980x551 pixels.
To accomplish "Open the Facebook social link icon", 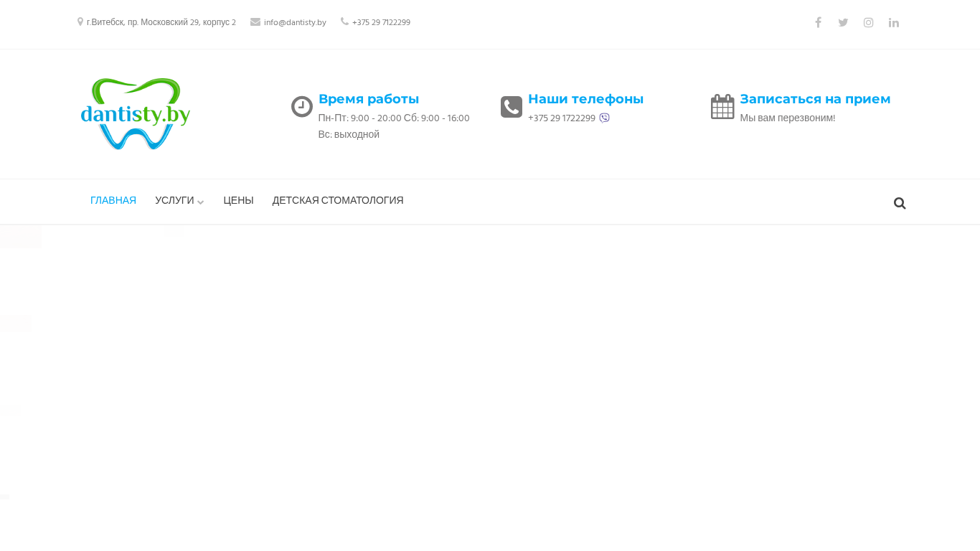I will click(x=818, y=22).
